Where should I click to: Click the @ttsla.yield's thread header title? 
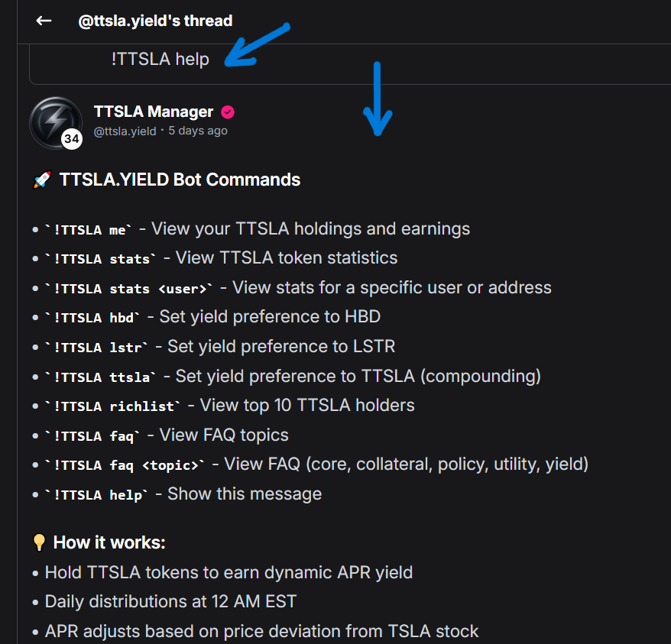[x=156, y=21]
